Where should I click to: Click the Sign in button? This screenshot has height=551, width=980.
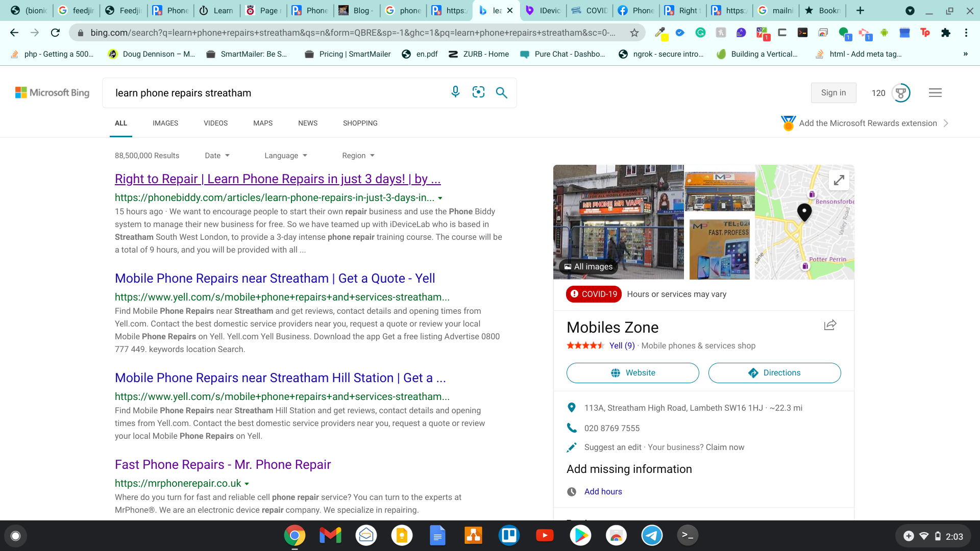point(834,93)
